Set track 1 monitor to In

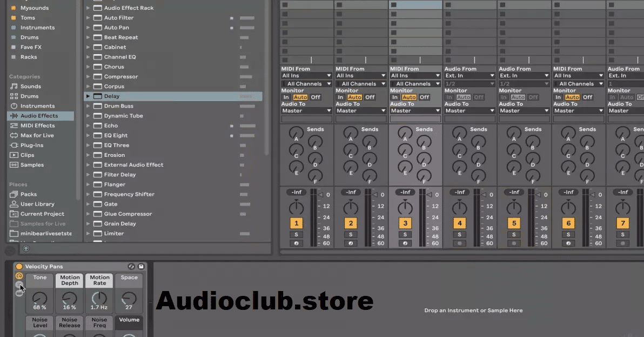tap(286, 97)
